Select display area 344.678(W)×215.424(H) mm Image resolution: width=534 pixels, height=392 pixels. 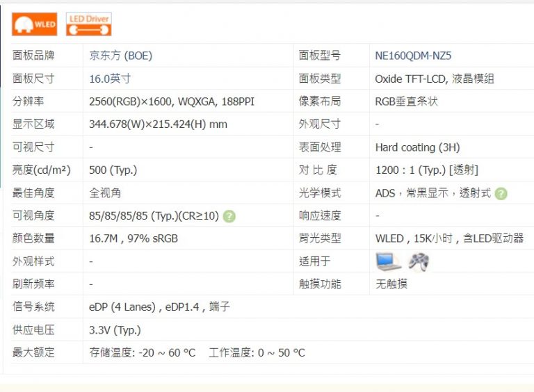point(158,124)
